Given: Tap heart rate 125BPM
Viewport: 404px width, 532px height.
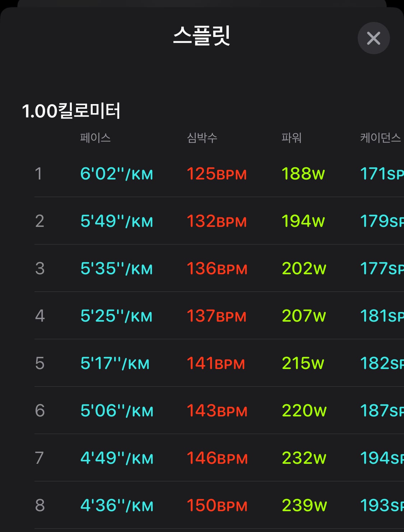Looking at the screenshot, I should (217, 174).
